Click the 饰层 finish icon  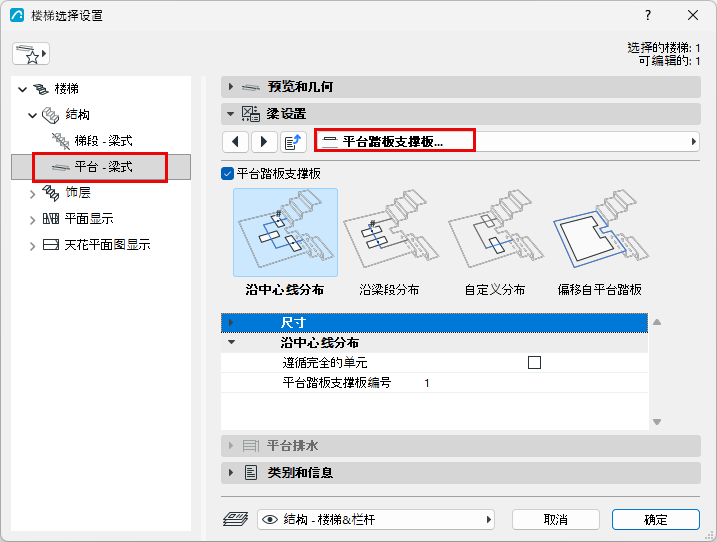tap(50, 193)
